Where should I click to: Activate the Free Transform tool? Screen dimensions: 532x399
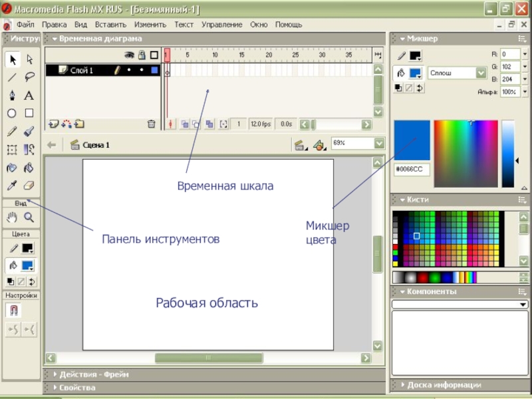pos(12,149)
